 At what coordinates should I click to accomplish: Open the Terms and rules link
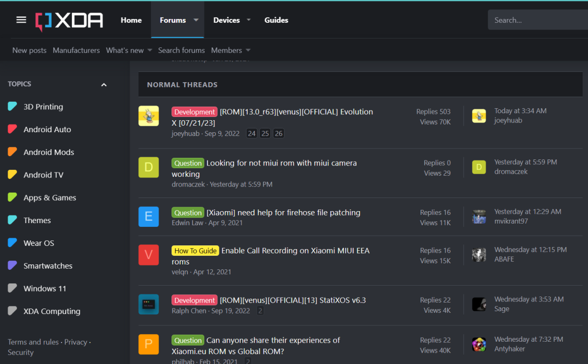[x=33, y=342]
